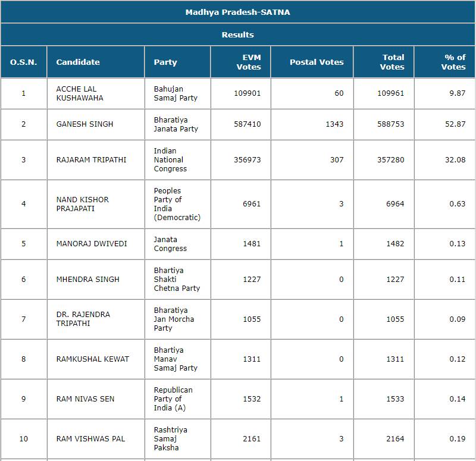Click candidate name GANESH SINGH
The image size is (476, 461).
coord(84,124)
